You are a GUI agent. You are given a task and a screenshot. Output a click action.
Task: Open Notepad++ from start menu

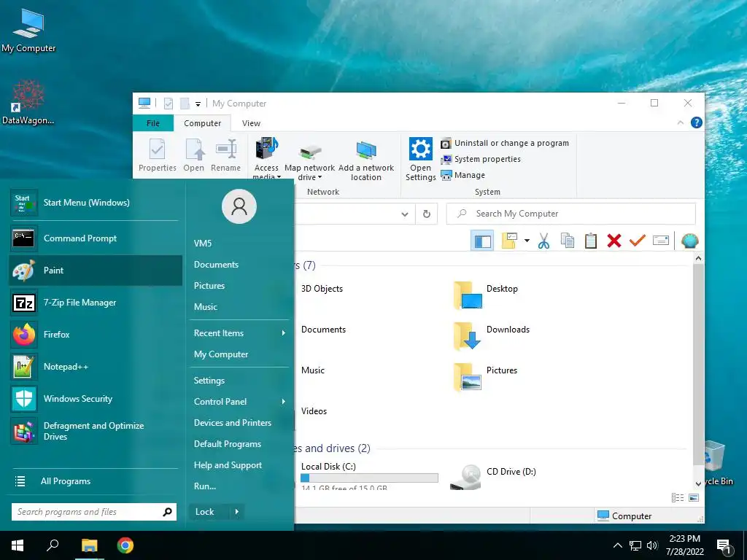coord(96,367)
